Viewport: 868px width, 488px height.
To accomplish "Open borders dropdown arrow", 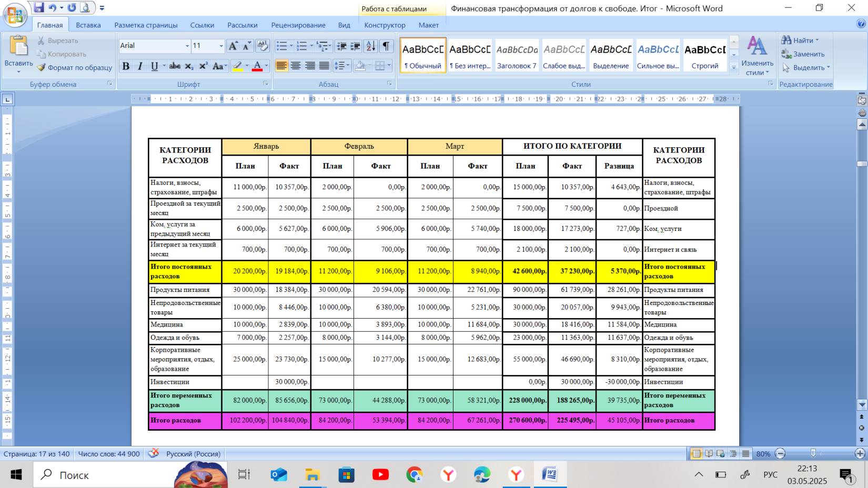I will tap(389, 66).
